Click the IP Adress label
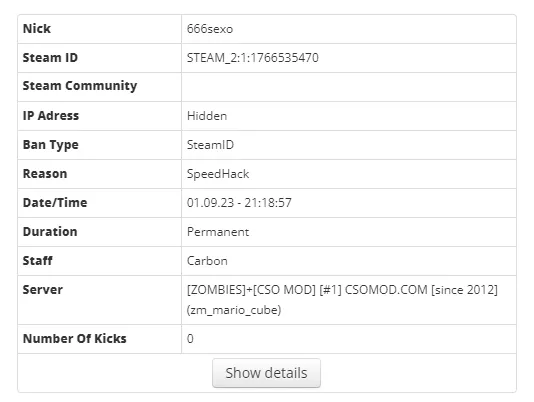This screenshot has height=402, width=534. tap(51, 116)
